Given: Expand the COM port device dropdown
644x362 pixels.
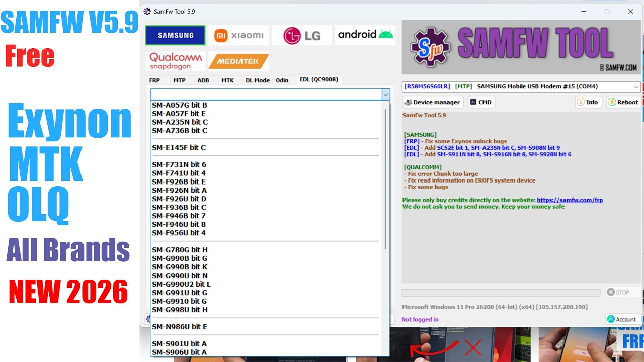Looking at the screenshot, I should pos(636,87).
